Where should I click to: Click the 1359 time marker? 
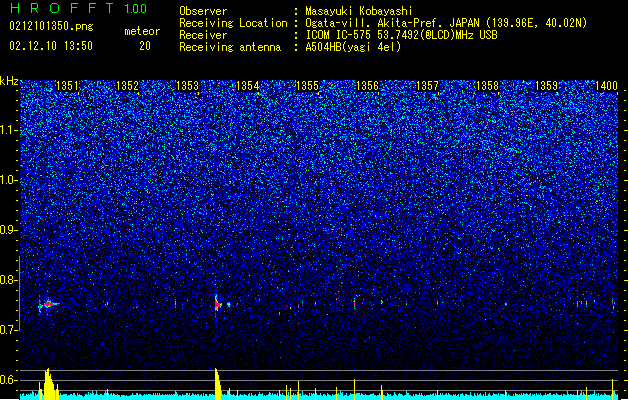547,86
